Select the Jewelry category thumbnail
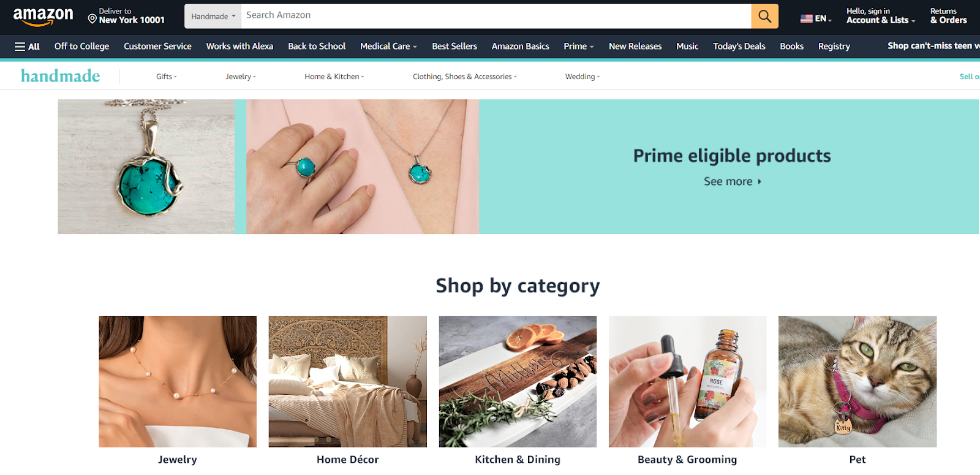The image size is (980, 475). click(178, 381)
